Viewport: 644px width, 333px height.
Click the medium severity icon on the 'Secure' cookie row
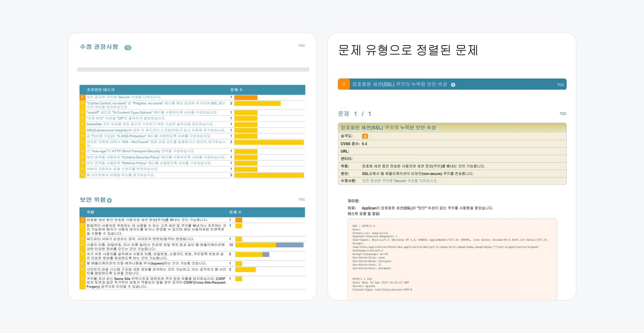point(82,97)
